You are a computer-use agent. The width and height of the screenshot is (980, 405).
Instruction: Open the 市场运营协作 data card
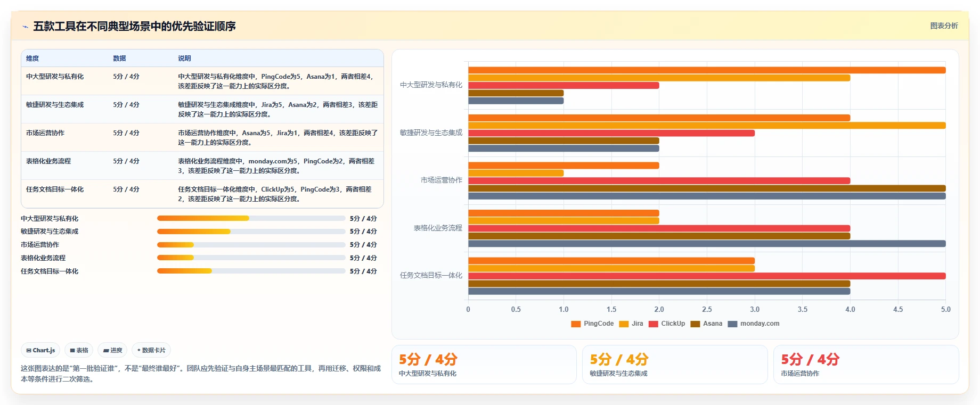(866, 365)
